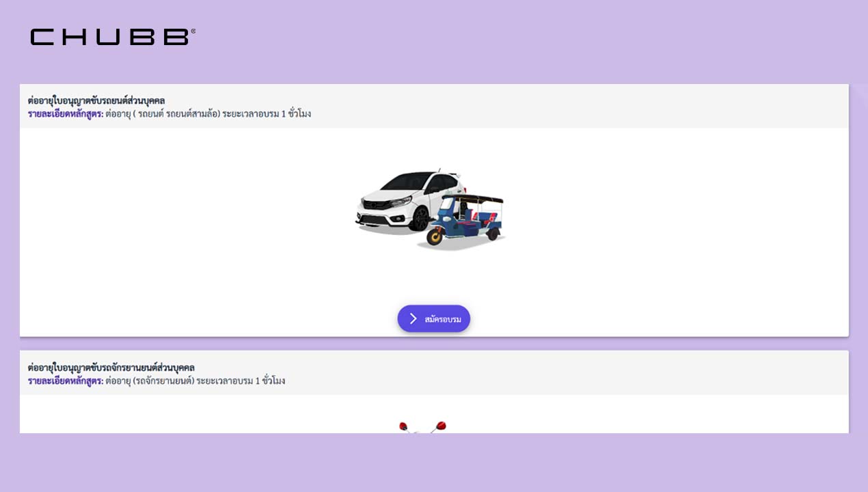The image size is (868, 492).
Task: Click the tuk-tuk's front wheel
Action: coord(435,237)
